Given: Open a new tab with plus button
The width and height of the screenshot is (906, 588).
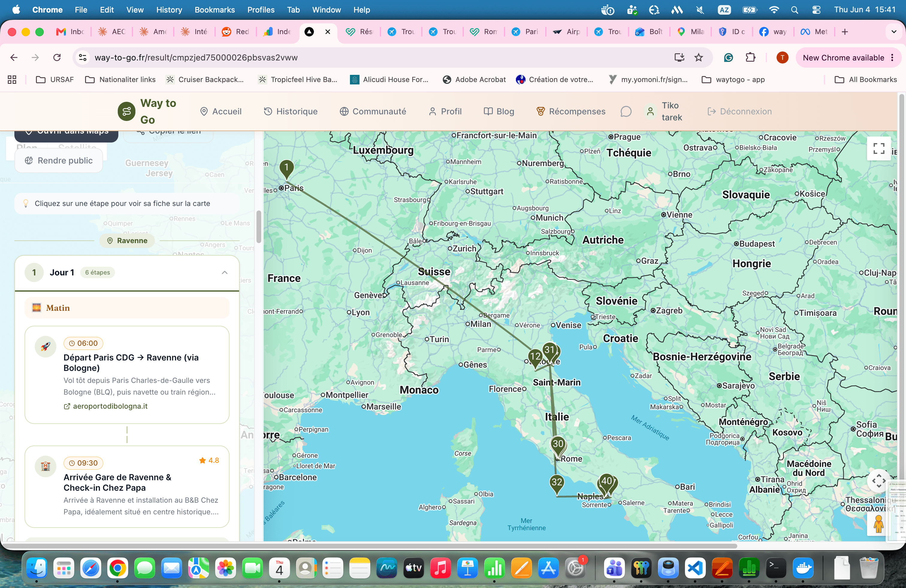Looking at the screenshot, I should pos(845,31).
